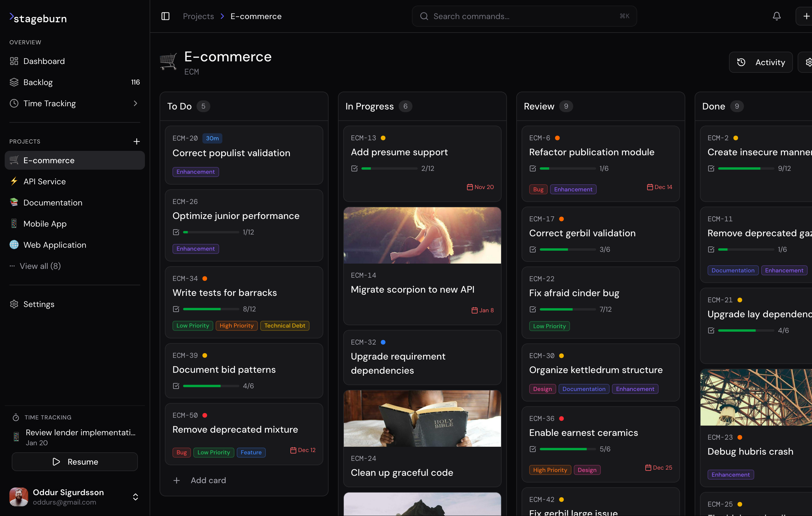Click progress bar on Document bid patterns
The width and height of the screenshot is (812, 516).
(211, 386)
